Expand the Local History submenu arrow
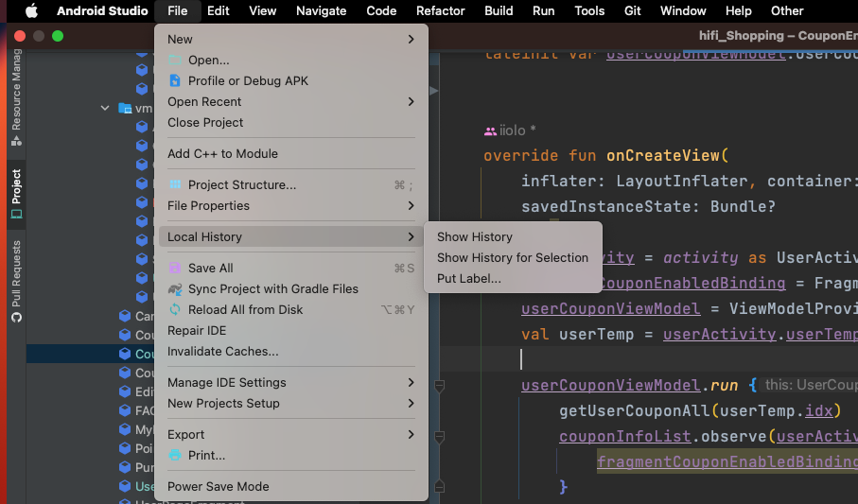Image resolution: width=858 pixels, height=504 pixels. point(411,237)
